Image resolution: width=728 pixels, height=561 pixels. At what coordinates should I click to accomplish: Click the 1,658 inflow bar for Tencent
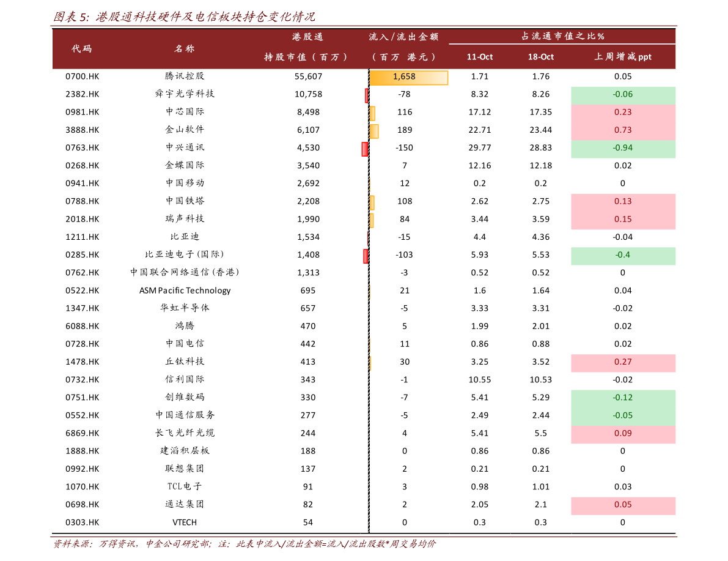408,77
